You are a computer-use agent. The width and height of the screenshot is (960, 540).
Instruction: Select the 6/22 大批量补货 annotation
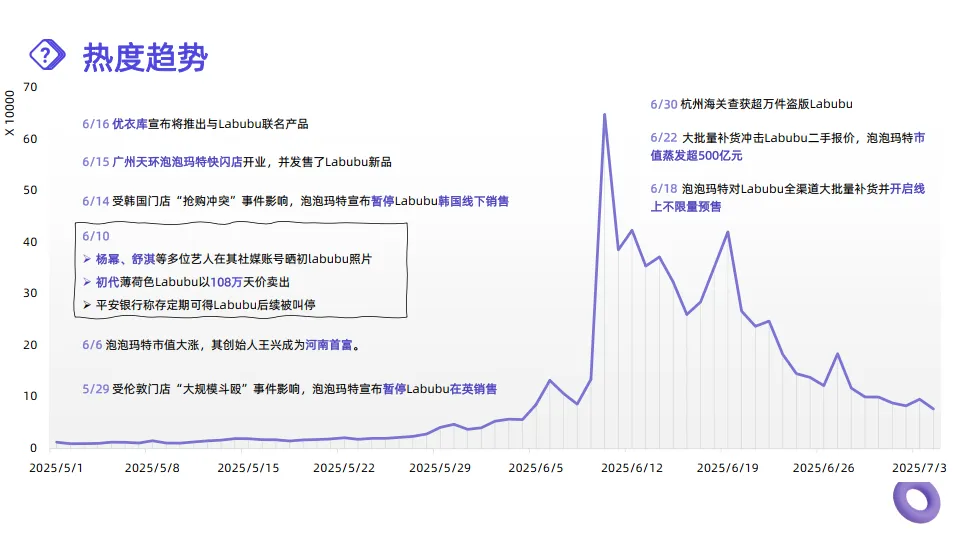pyautogui.click(x=787, y=146)
